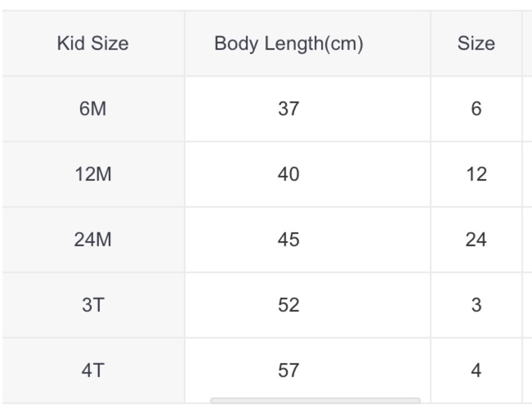Click the Size value 24
The height and width of the screenshot is (413, 532).
pos(476,240)
